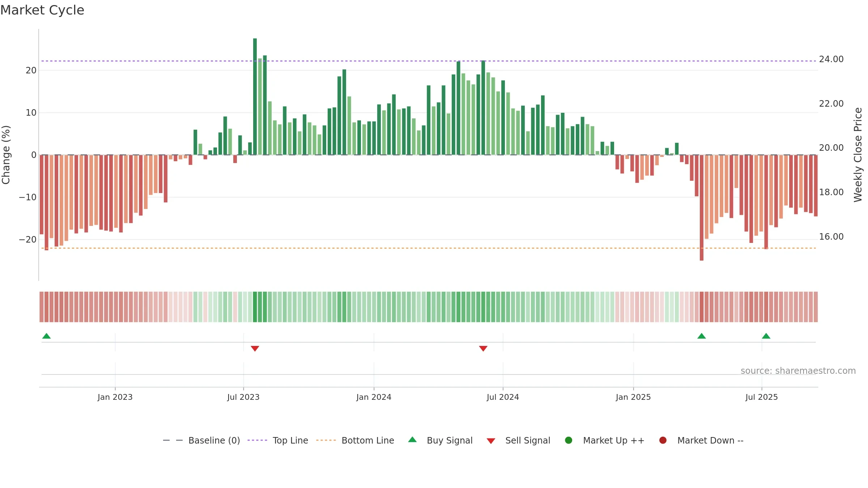Screen dimensions: 868x488
Task: Click the Buy Signal legend triangle icon
Action: click(x=412, y=440)
